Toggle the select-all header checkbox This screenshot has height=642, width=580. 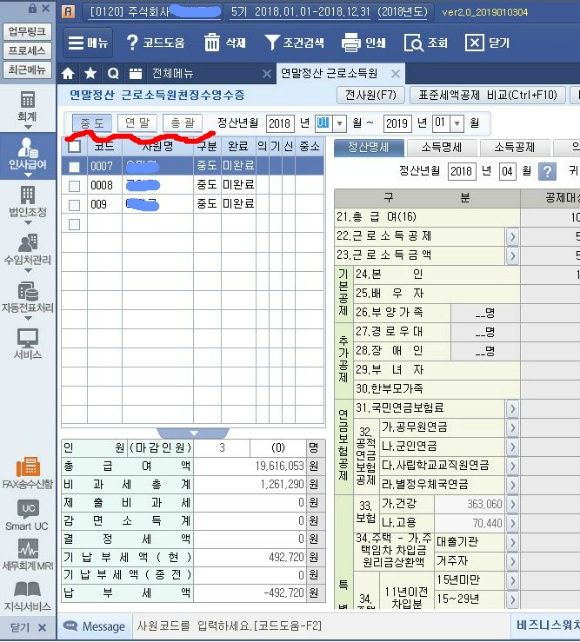pyautogui.click(x=74, y=146)
